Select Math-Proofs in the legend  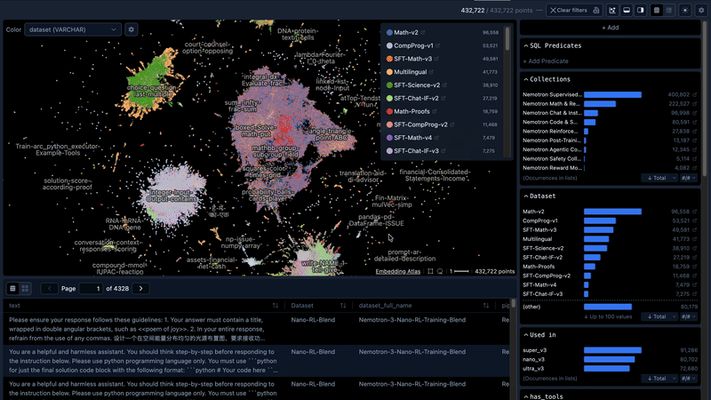pyautogui.click(x=412, y=112)
